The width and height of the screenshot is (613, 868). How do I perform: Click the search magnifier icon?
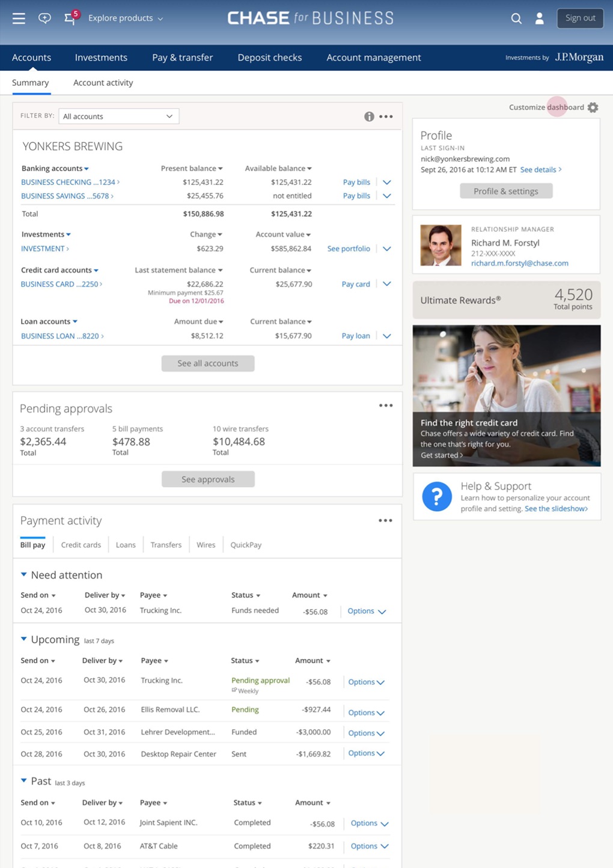click(516, 19)
